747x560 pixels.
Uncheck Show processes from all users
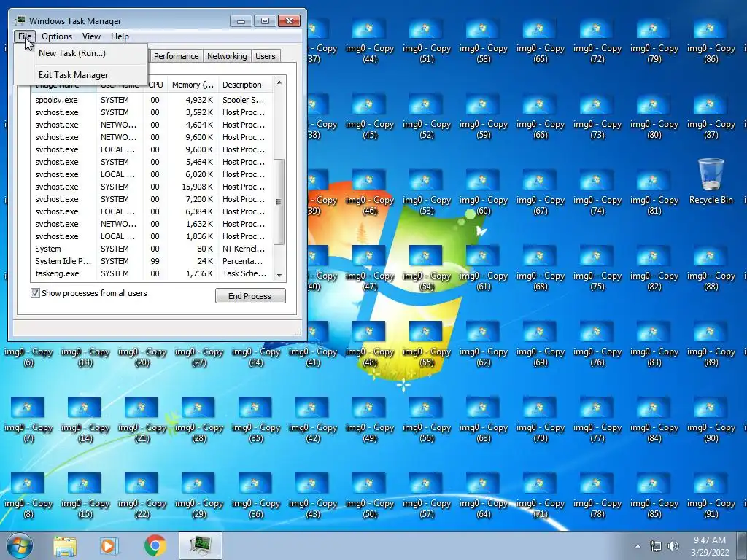[x=35, y=293]
